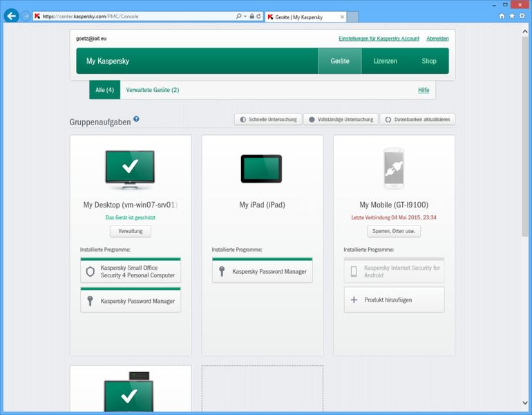Open the Hilfe link
The height and width of the screenshot is (415, 532).
[x=424, y=90]
